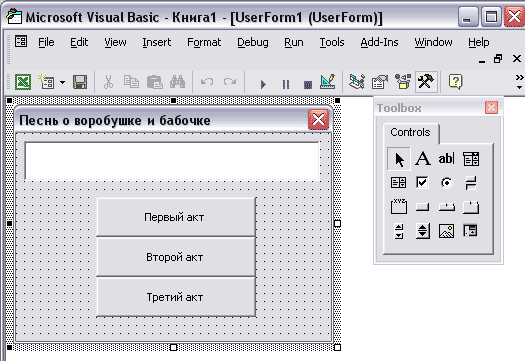Toggle Design Mode icon
525x361 pixels.
[x=327, y=82]
